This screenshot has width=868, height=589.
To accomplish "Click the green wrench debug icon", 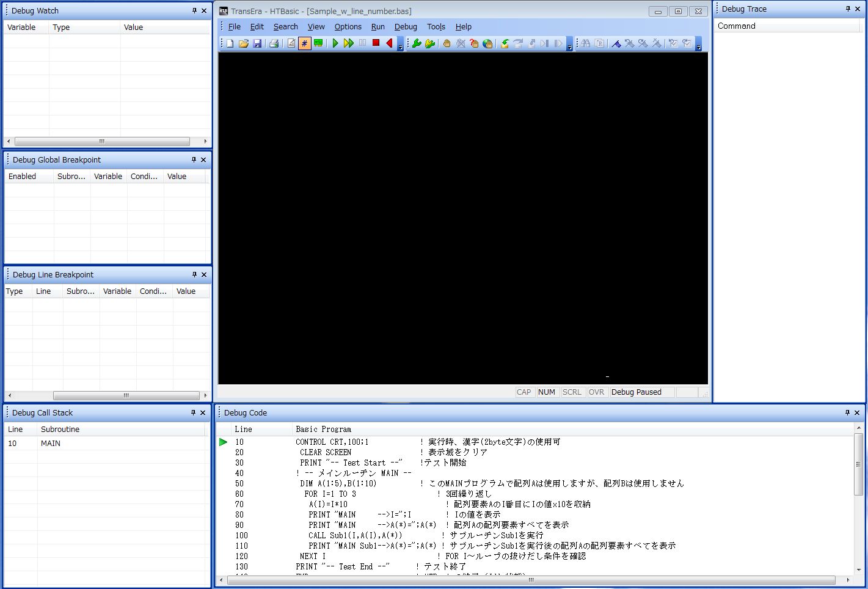I will (417, 43).
